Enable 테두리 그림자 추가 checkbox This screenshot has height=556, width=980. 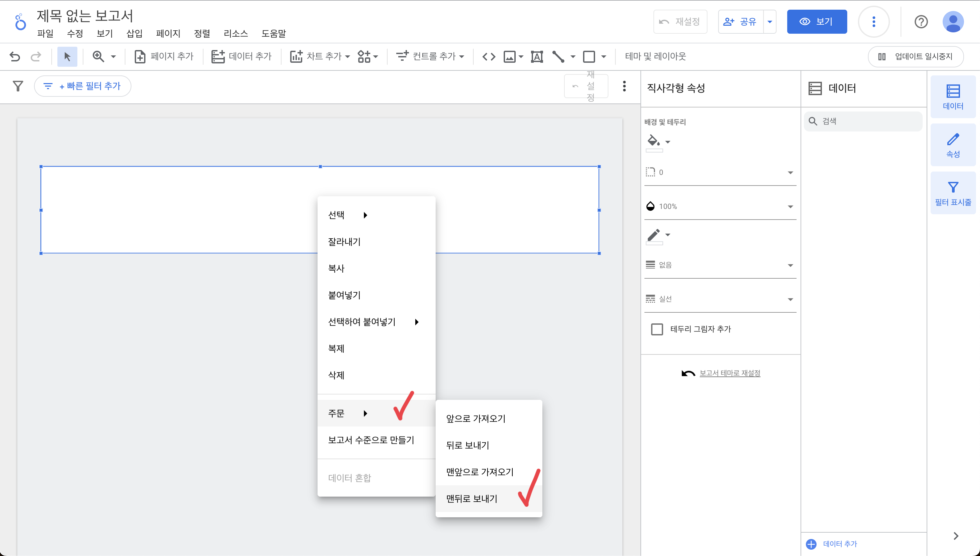coord(657,329)
